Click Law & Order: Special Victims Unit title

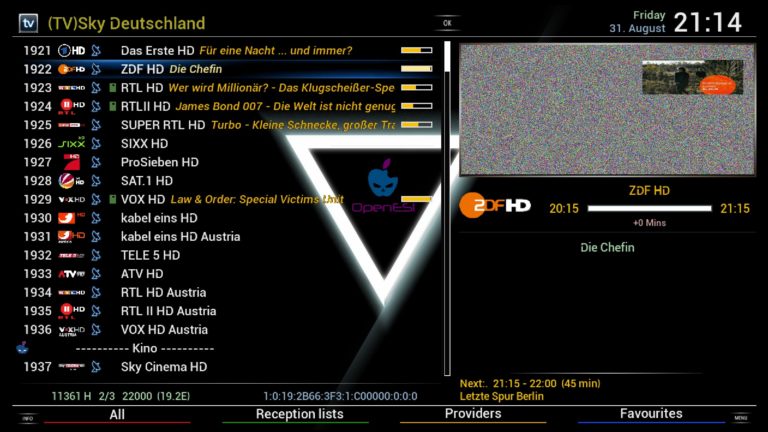point(257,199)
